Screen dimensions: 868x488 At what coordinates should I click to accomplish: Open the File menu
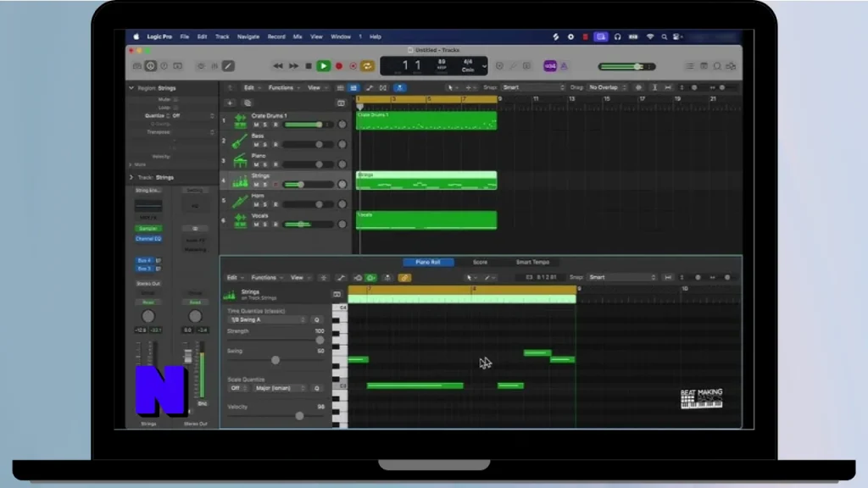184,37
